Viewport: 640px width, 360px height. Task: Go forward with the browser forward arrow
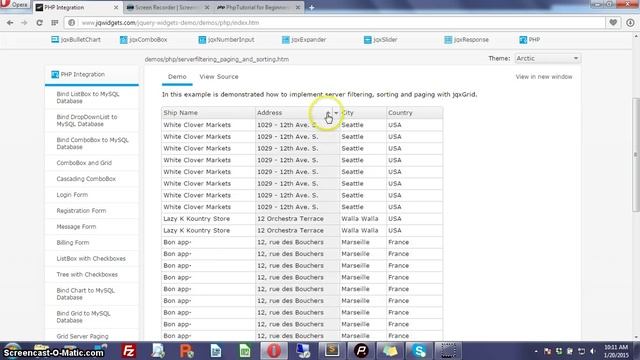pyautogui.click(x=24, y=23)
